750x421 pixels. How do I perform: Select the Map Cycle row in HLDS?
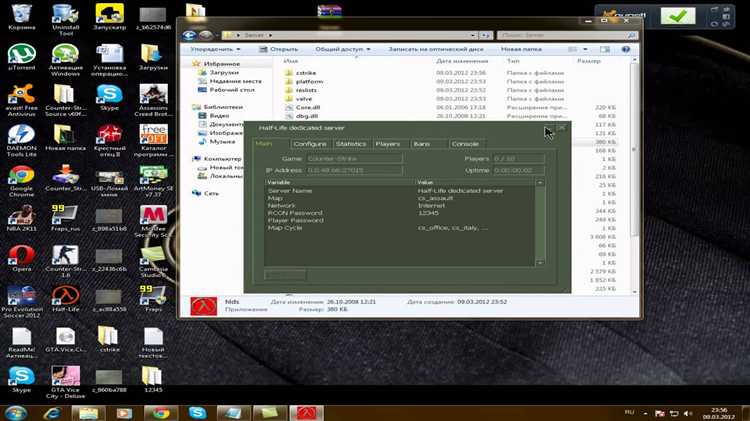pos(400,228)
